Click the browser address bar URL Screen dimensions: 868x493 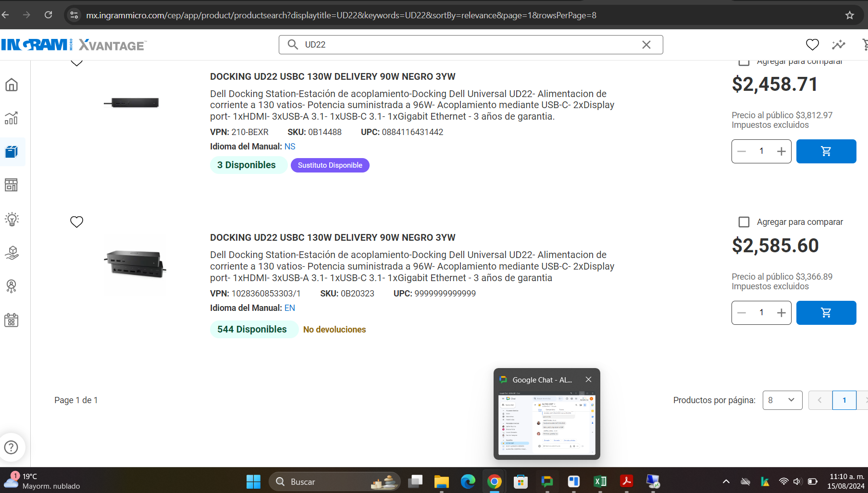(341, 15)
